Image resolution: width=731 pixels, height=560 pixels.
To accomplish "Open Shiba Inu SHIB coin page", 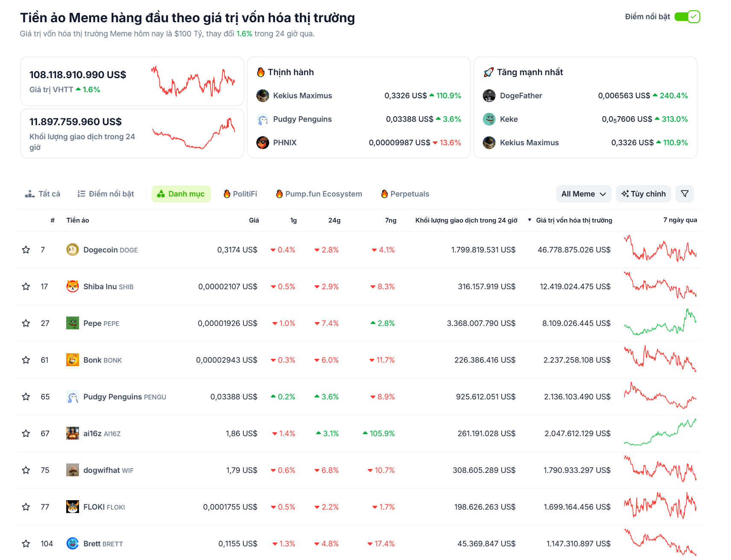I will [109, 287].
